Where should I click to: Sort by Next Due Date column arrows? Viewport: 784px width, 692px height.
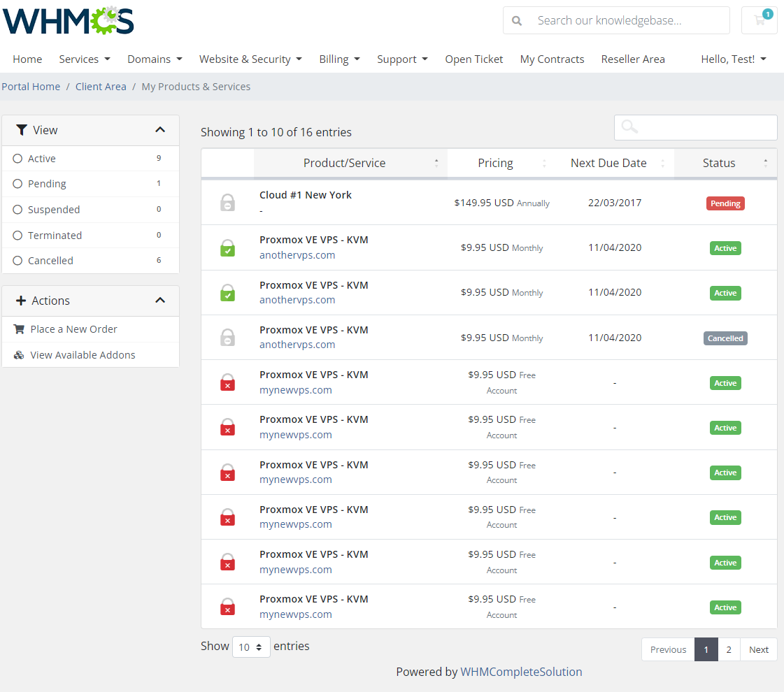(662, 163)
